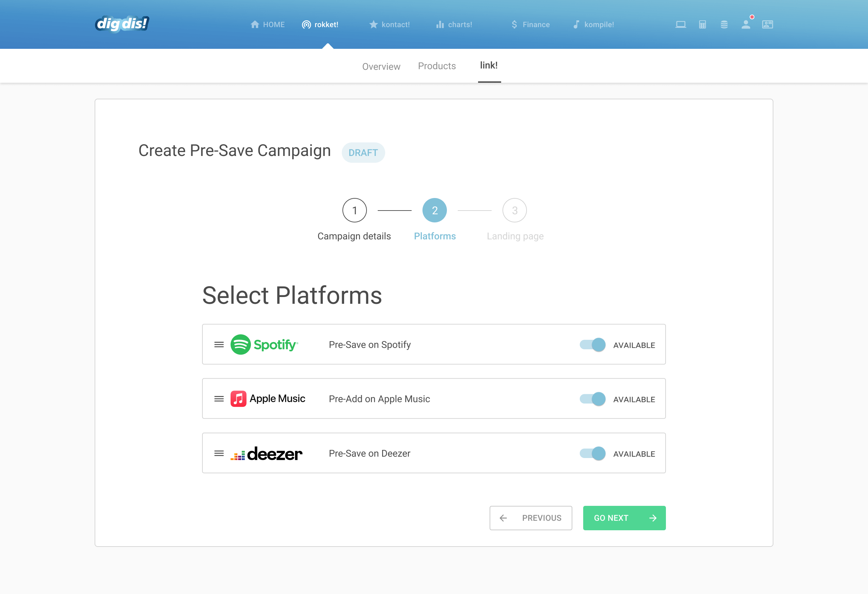Open charts! via the bar chart icon
868x594 pixels.
click(x=440, y=24)
